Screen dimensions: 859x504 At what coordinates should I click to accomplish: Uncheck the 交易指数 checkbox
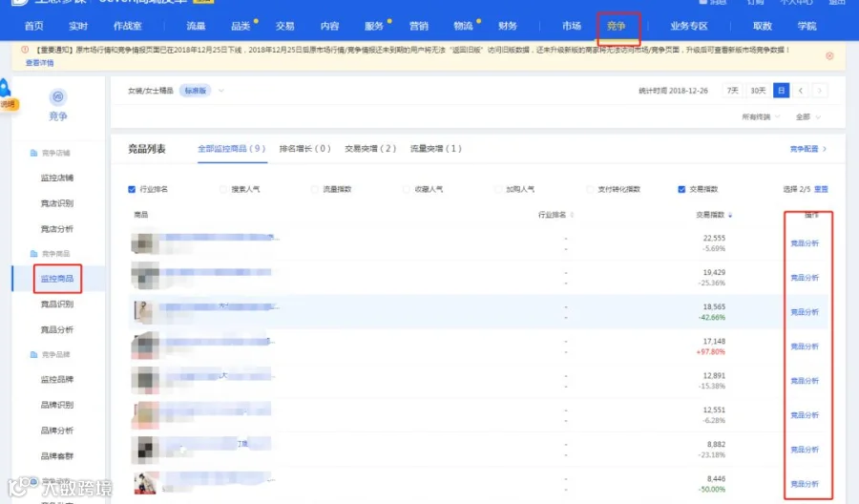click(681, 189)
